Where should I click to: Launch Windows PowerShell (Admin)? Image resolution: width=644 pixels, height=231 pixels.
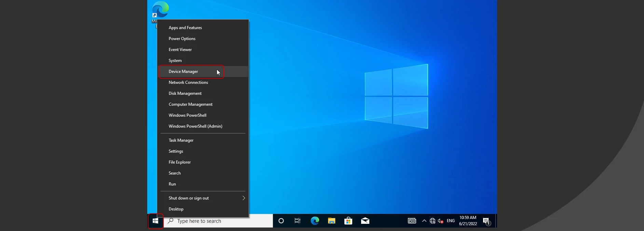coord(203,126)
